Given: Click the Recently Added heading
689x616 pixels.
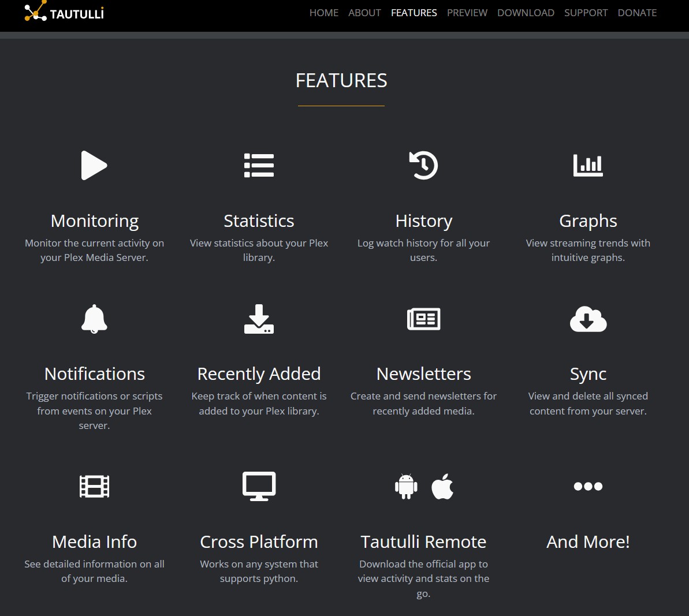Looking at the screenshot, I should 259,374.
